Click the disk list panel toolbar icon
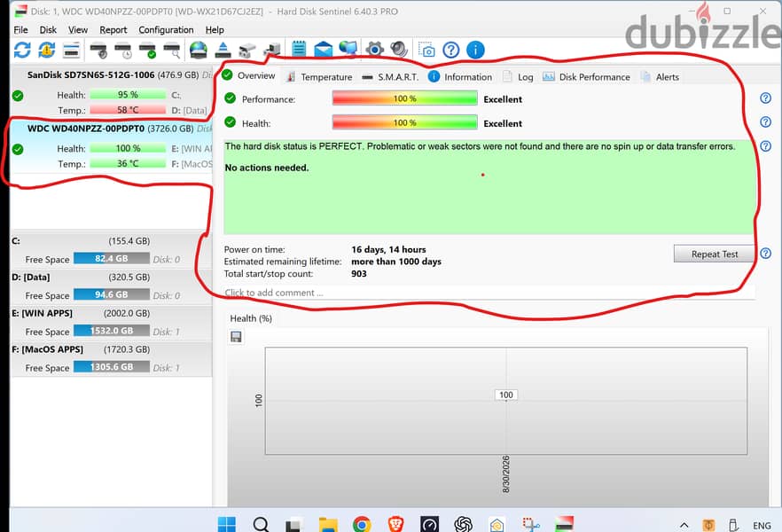This screenshot has height=532, width=782. (x=71, y=50)
